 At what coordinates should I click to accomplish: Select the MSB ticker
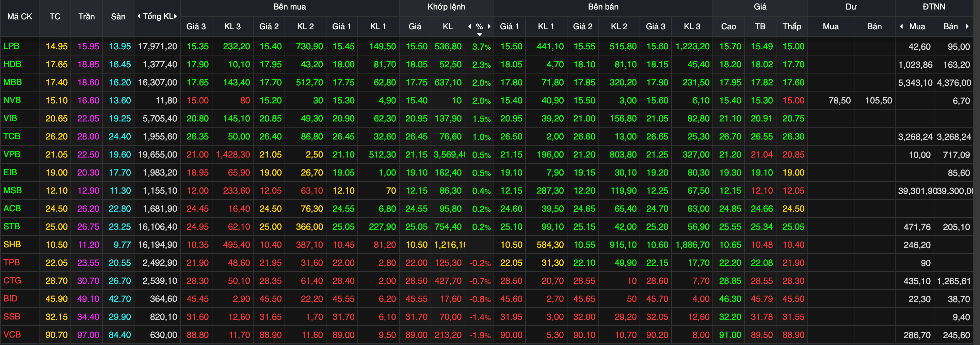[x=13, y=190]
